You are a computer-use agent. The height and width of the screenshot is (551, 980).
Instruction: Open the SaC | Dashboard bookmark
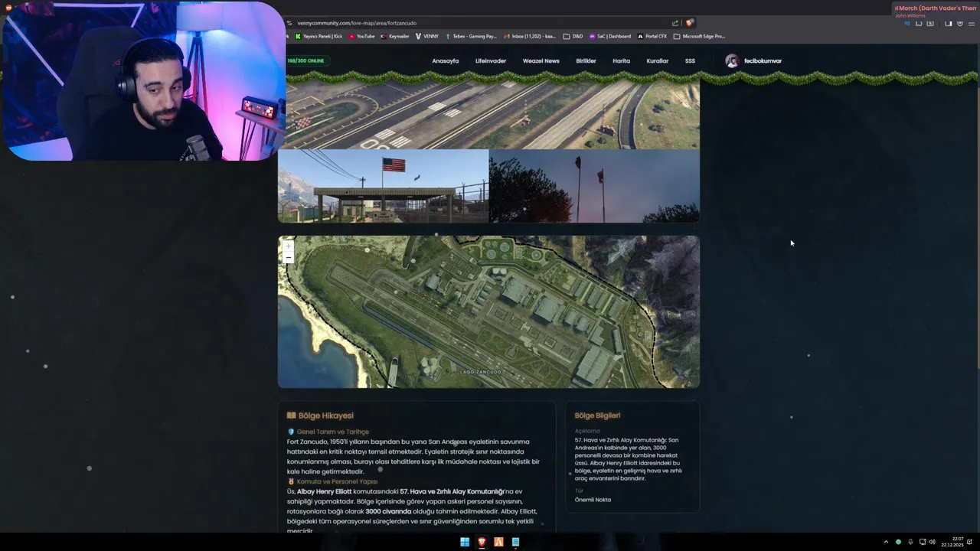[609, 36]
